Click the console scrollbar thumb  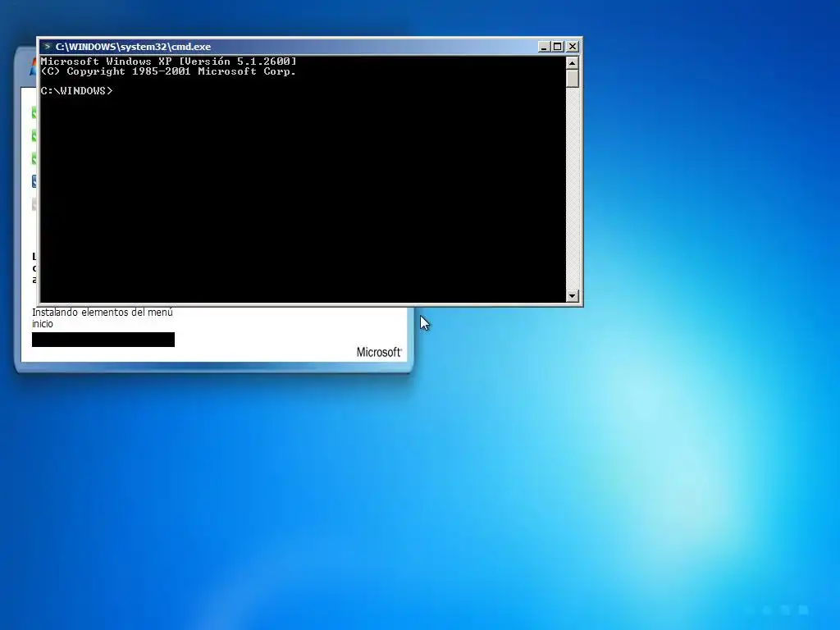572,79
